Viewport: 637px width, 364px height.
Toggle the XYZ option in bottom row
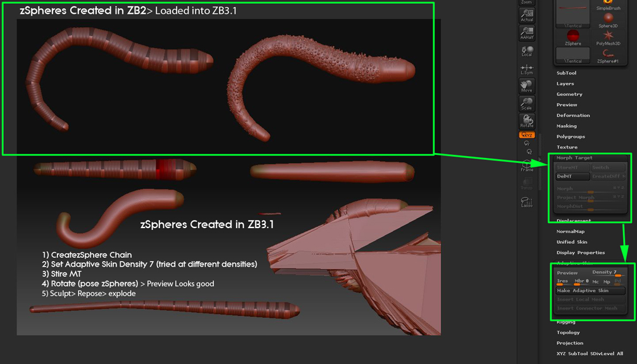[561, 353]
